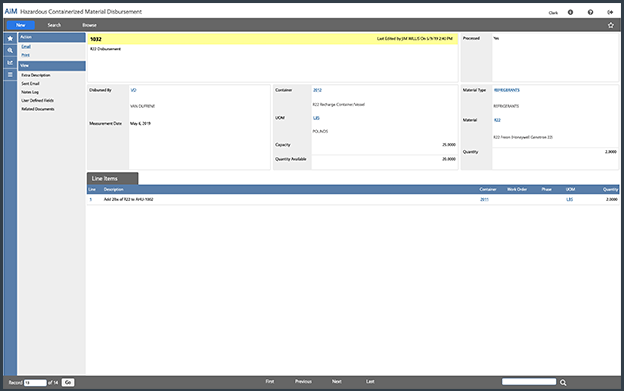The image size is (624, 391).
Task: Open Disbursed By VD link
Action: [x=133, y=90]
